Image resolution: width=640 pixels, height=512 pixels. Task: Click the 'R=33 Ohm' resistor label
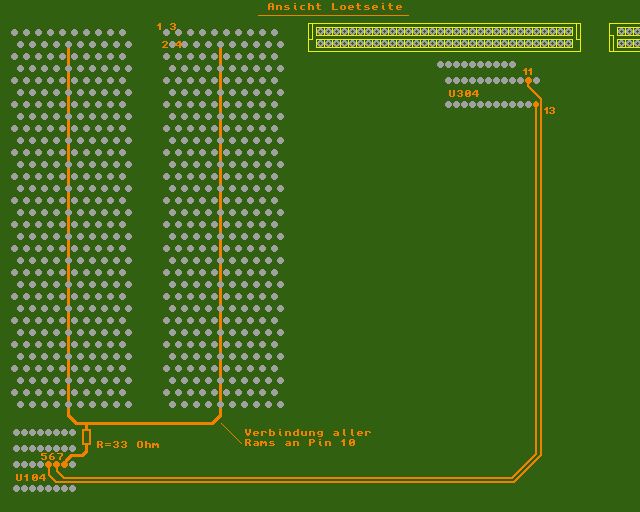pyautogui.click(x=128, y=444)
